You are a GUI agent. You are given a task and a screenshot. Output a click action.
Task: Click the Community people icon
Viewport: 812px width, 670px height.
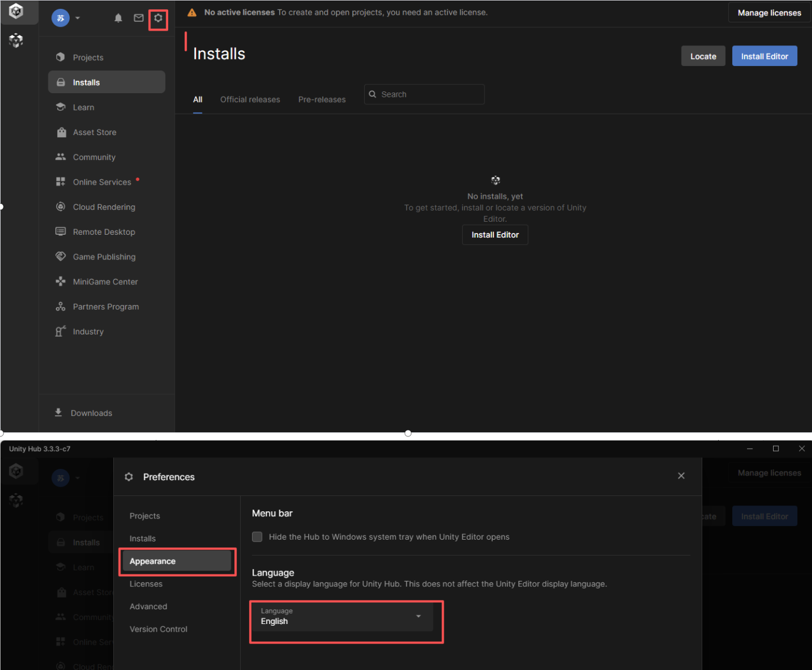61,157
